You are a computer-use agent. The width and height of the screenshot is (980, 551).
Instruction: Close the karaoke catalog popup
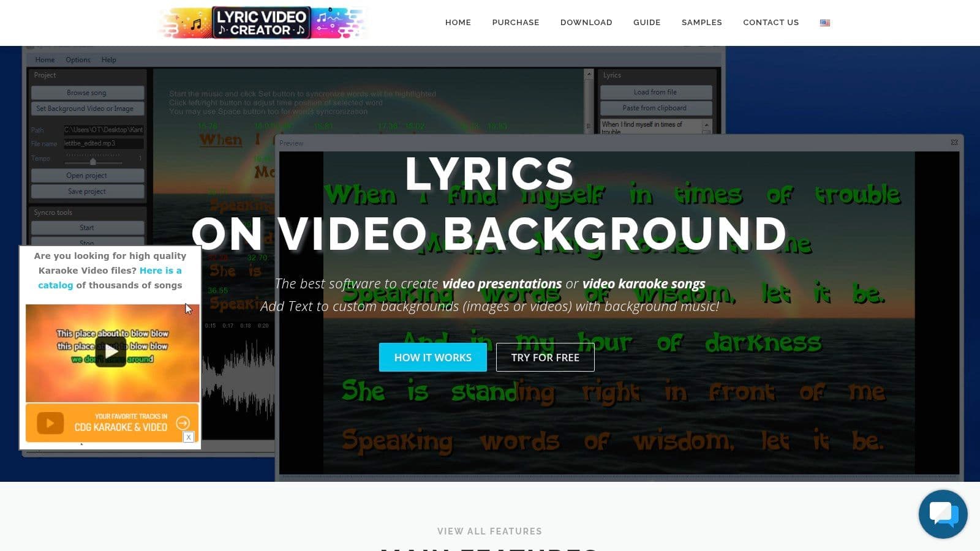(189, 437)
